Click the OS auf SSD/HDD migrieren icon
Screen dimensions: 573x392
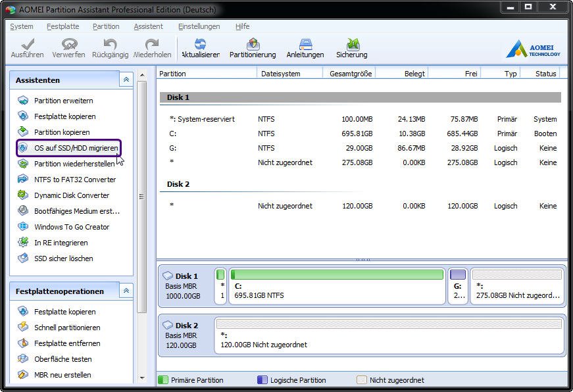tap(23, 148)
